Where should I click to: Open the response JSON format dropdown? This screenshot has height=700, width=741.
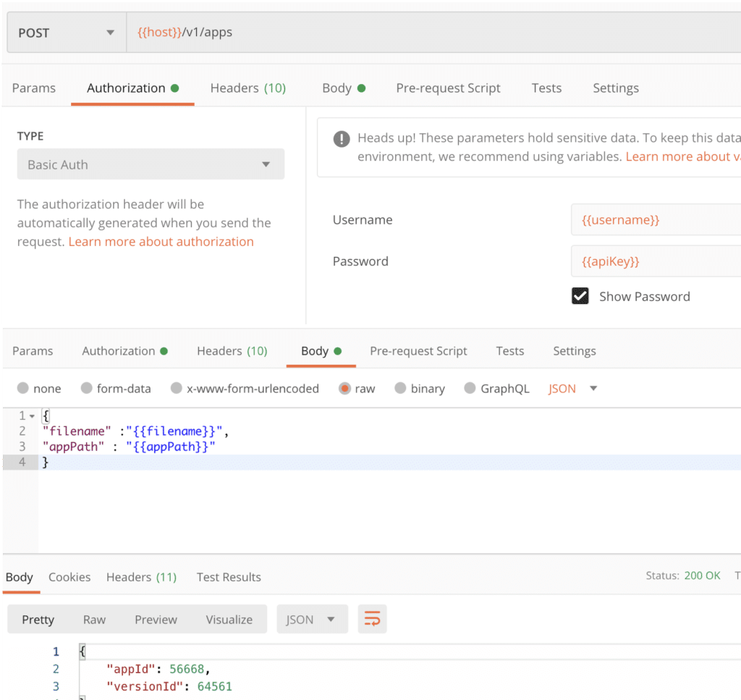point(312,619)
